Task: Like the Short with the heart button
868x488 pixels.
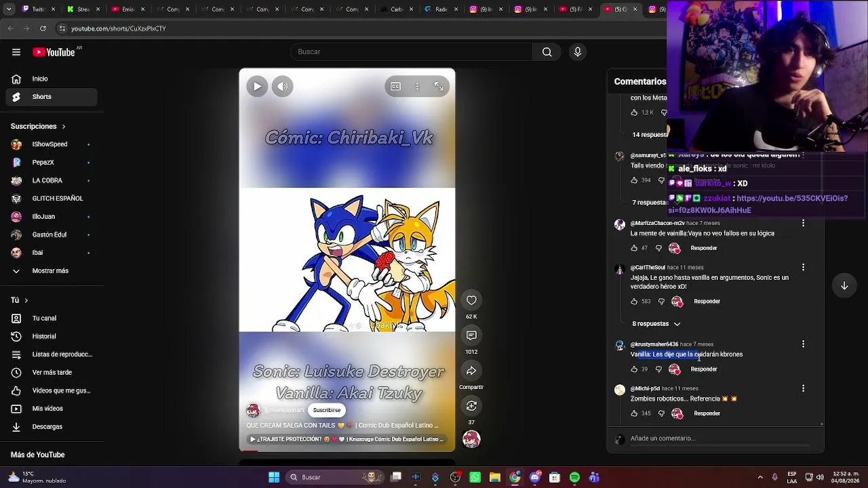Action: tap(471, 300)
